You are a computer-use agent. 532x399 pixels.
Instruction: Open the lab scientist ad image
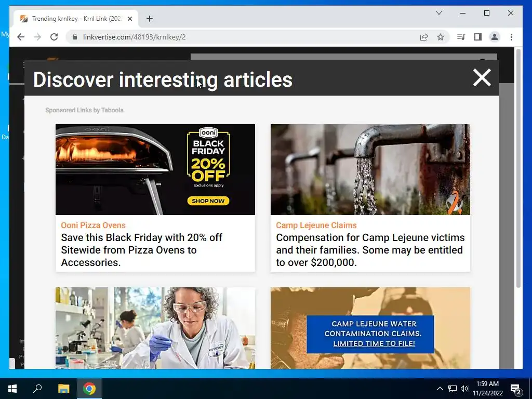tap(155, 328)
